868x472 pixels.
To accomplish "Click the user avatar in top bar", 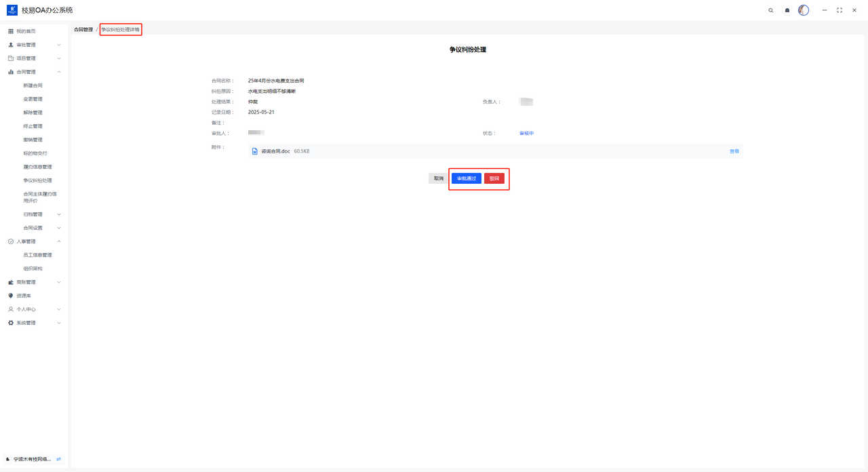I will (x=804, y=10).
